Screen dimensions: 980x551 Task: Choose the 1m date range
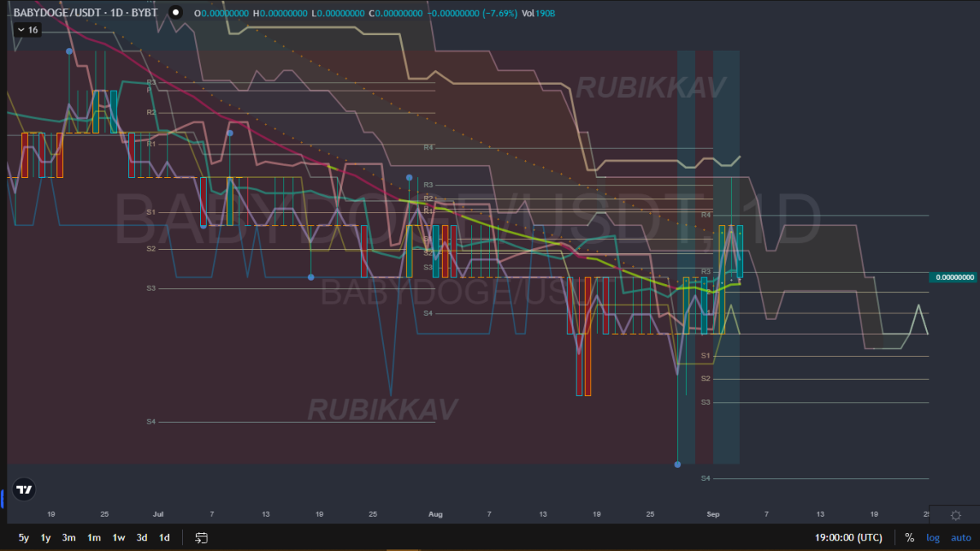click(94, 538)
